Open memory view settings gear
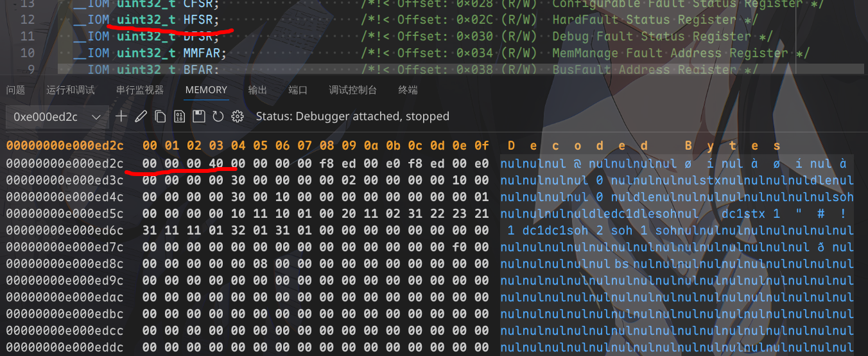Image resolution: width=868 pixels, height=356 pixels. pos(238,116)
